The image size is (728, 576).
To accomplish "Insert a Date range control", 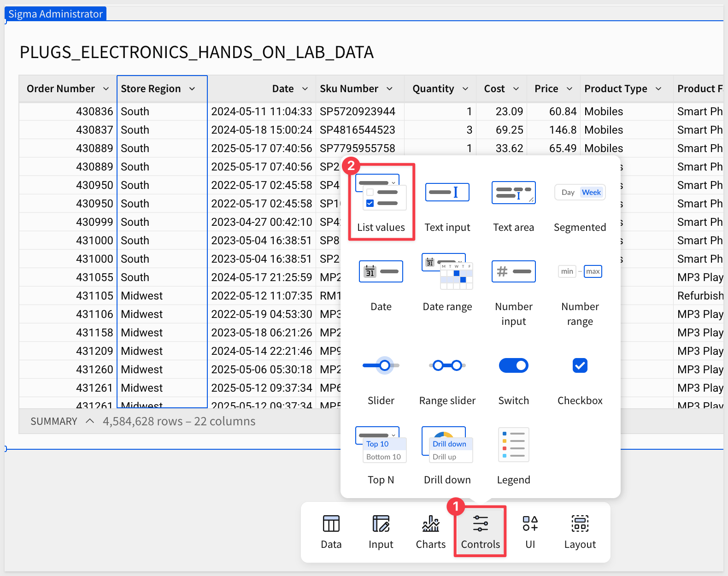I will pos(447,281).
